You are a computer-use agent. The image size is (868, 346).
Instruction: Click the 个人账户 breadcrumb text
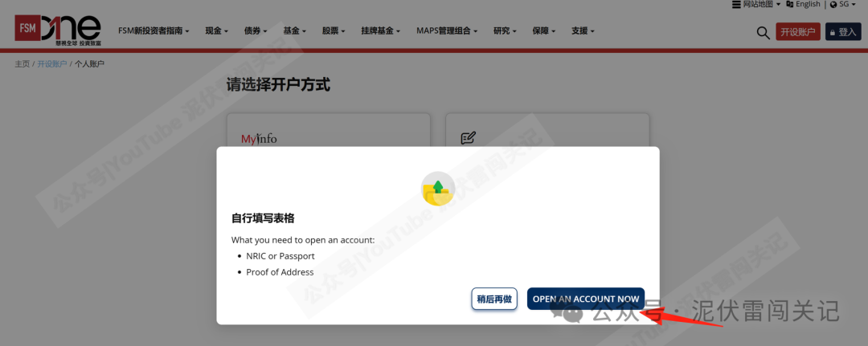90,64
